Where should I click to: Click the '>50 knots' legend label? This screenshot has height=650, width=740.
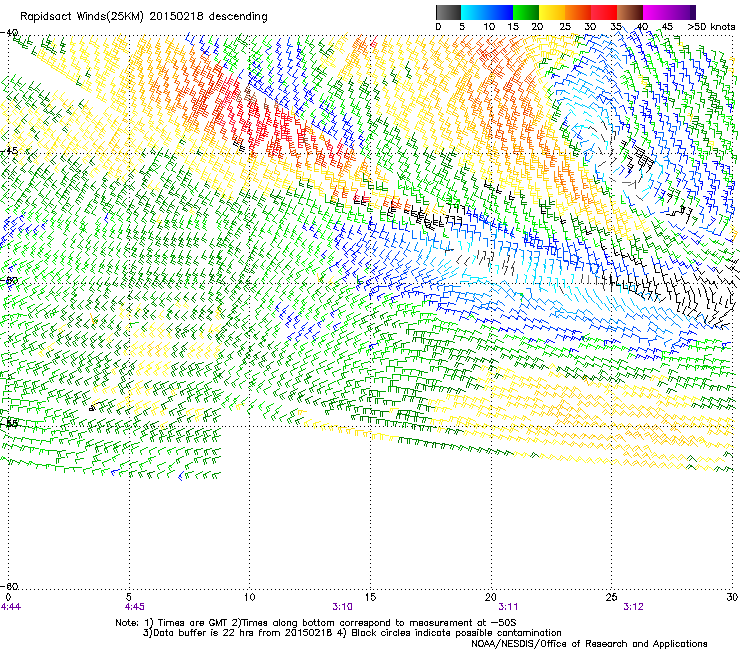711,27
